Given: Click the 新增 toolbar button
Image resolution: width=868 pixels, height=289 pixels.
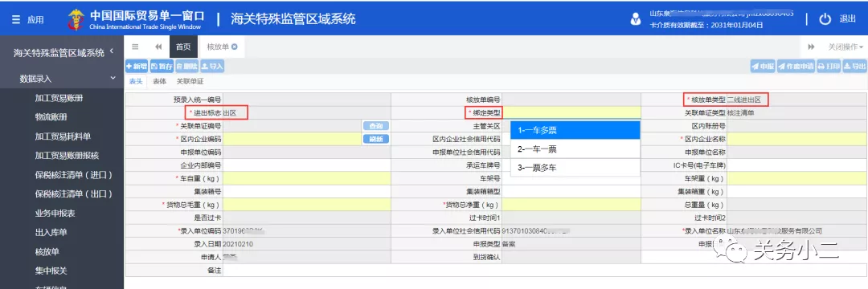Looking at the screenshot, I should tap(137, 67).
